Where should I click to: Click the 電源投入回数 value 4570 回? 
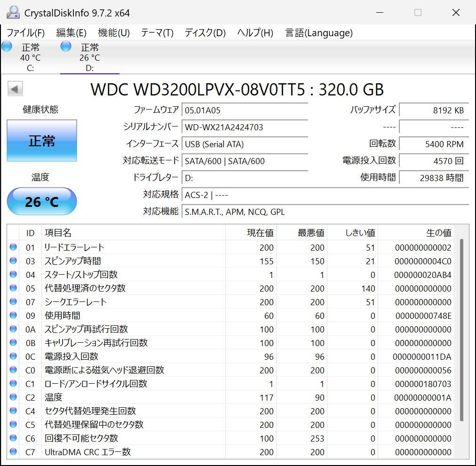[x=434, y=161]
